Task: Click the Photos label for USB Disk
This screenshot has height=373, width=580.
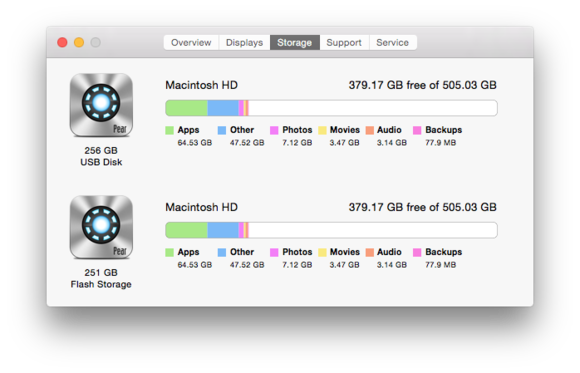Action: pyautogui.click(x=297, y=130)
